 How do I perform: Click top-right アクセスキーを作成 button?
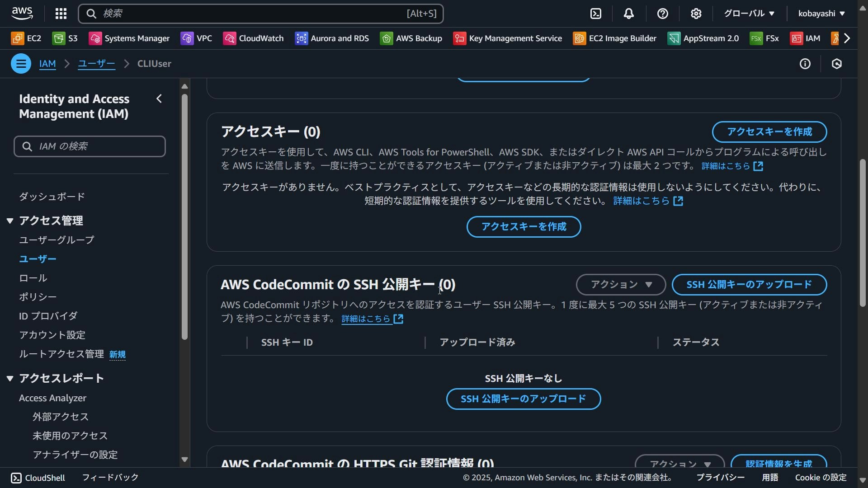point(769,132)
